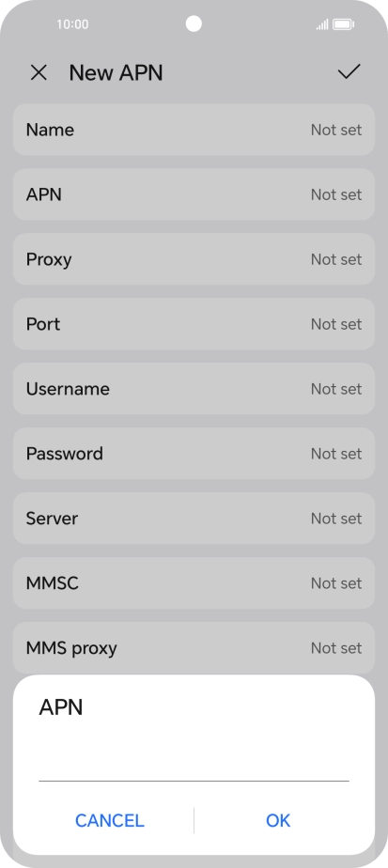388x868 pixels.
Task: Tap the battery icon in status bar
Action: pos(344,24)
